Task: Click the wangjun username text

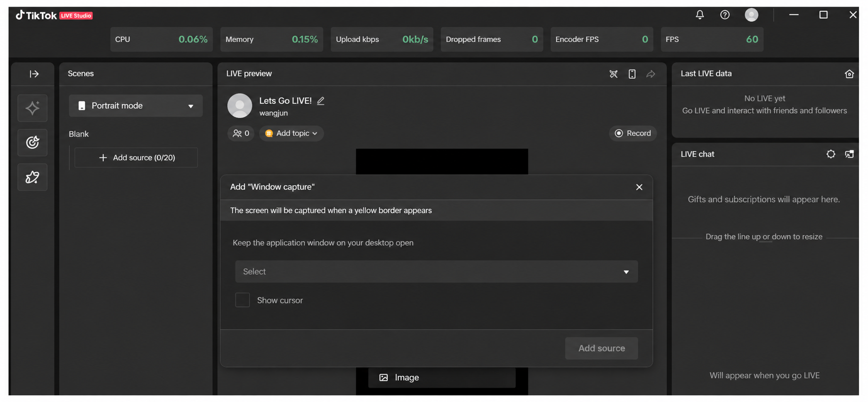Action: click(274, 113)
